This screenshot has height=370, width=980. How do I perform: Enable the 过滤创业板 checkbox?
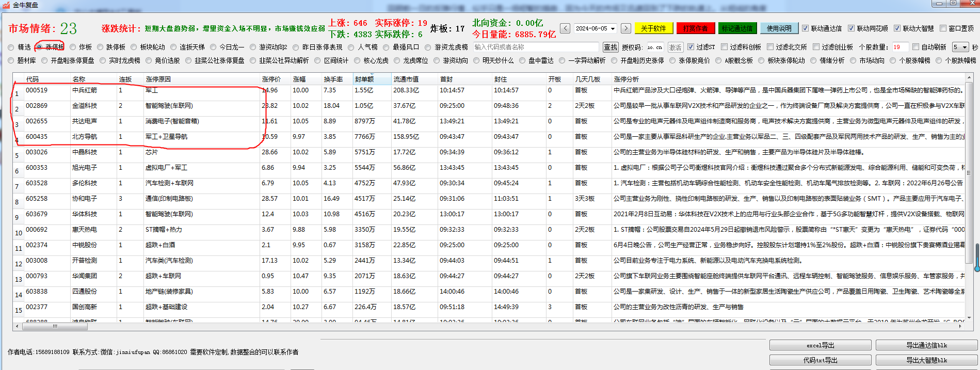coord(816,47)
